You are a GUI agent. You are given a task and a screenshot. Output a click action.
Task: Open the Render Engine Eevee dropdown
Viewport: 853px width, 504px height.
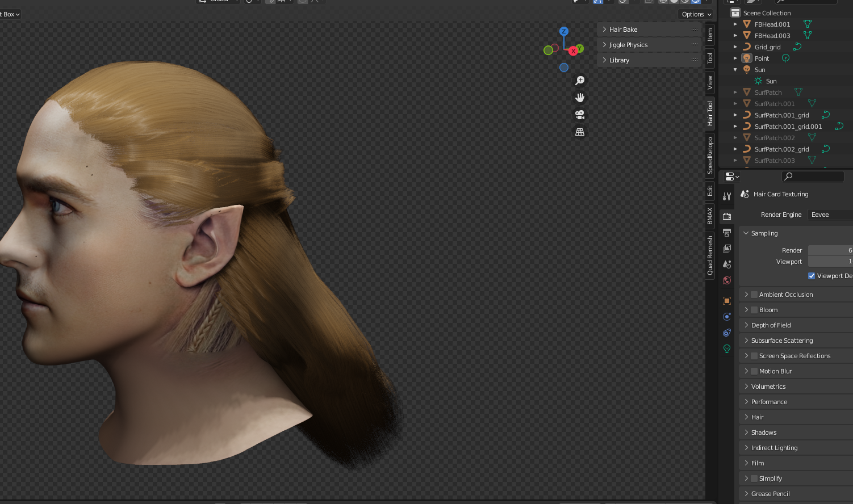830,215
